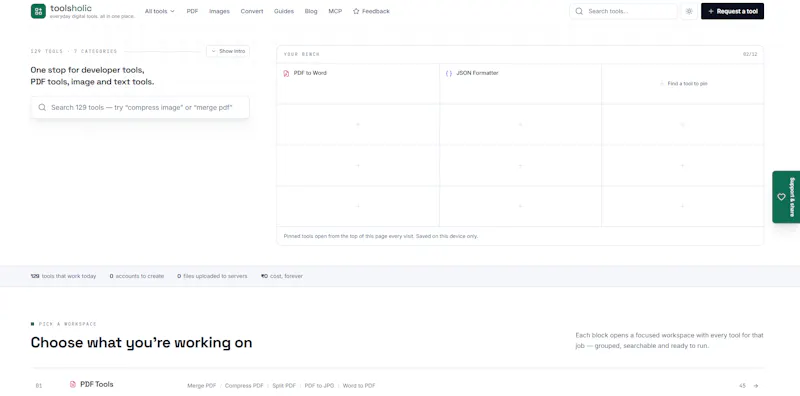The image size is (800, 396).
Task: Open the pinned PDF to Word tool
Action: (x=358, y=84)
